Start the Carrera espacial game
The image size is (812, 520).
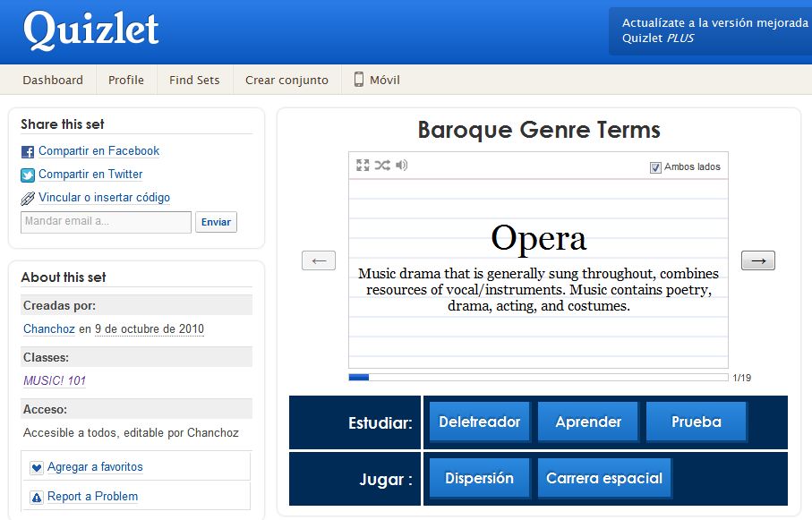(603, 478)
